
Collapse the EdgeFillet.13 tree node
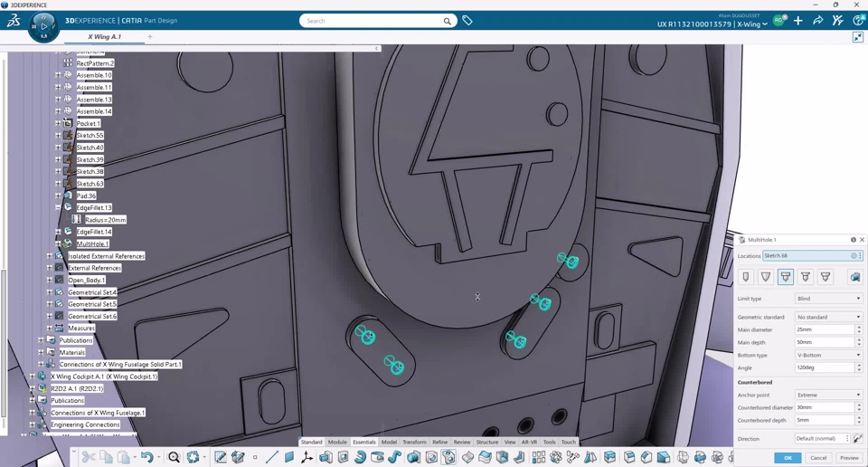point(58,208)
